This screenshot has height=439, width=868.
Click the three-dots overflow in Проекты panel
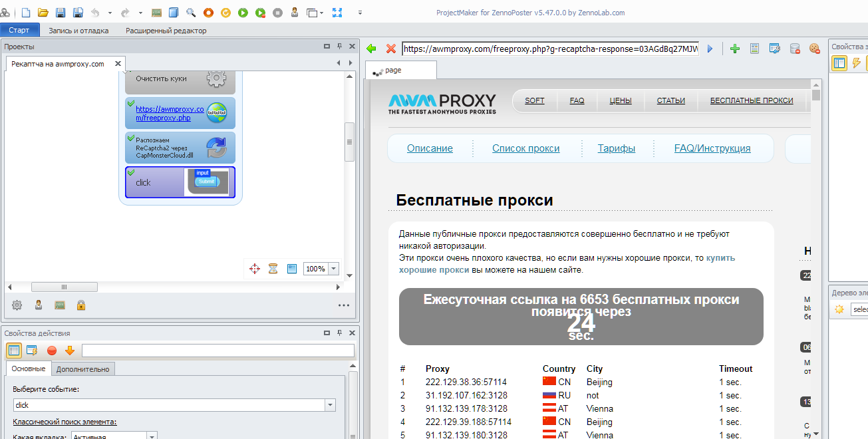344,306
